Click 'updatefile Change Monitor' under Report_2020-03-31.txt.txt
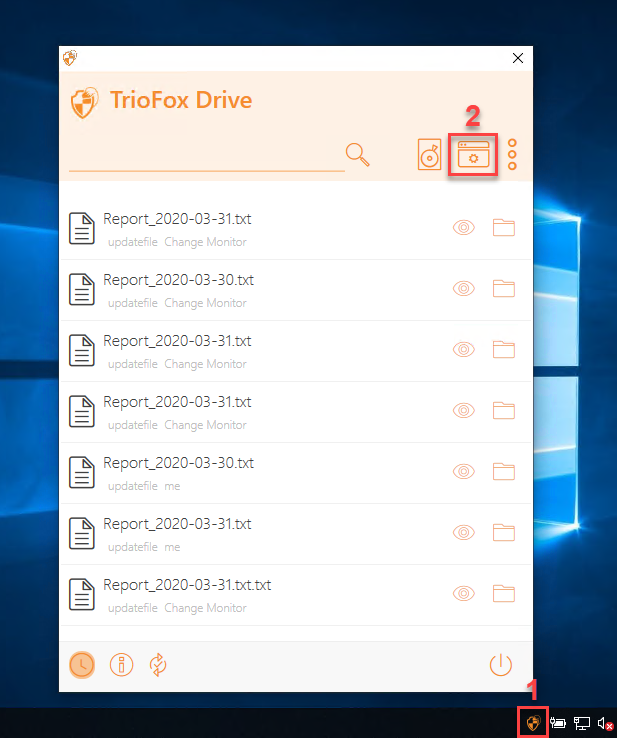Viewport: 617px width, 738px height. 177,608
